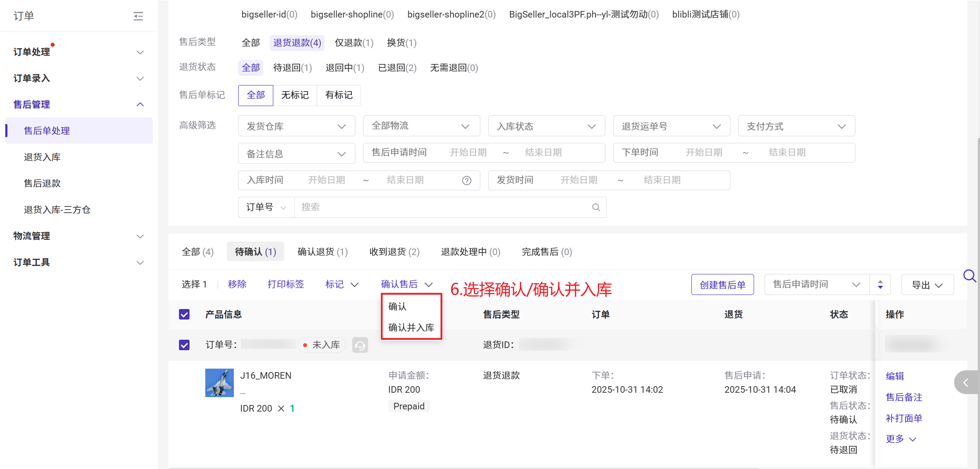Open the 退货入库 sidebar item
This screenshot has width=980, height=469.
point(42,157)
